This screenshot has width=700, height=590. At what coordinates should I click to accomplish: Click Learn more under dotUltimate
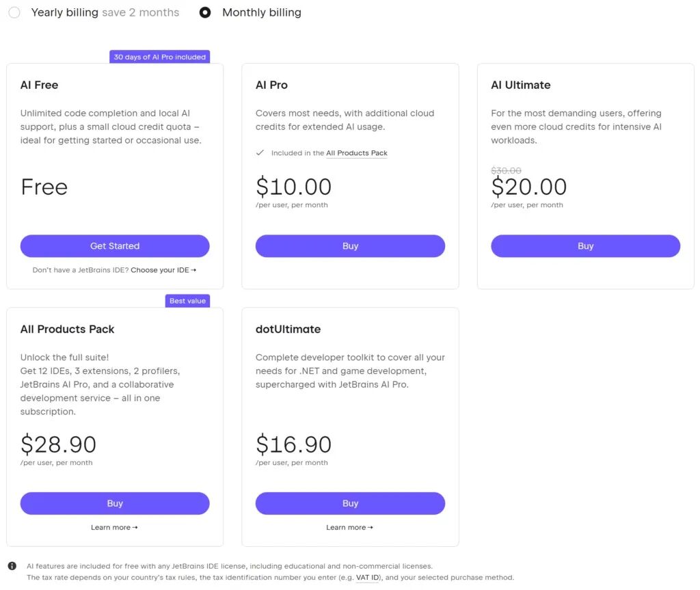(x=349, y=528)
